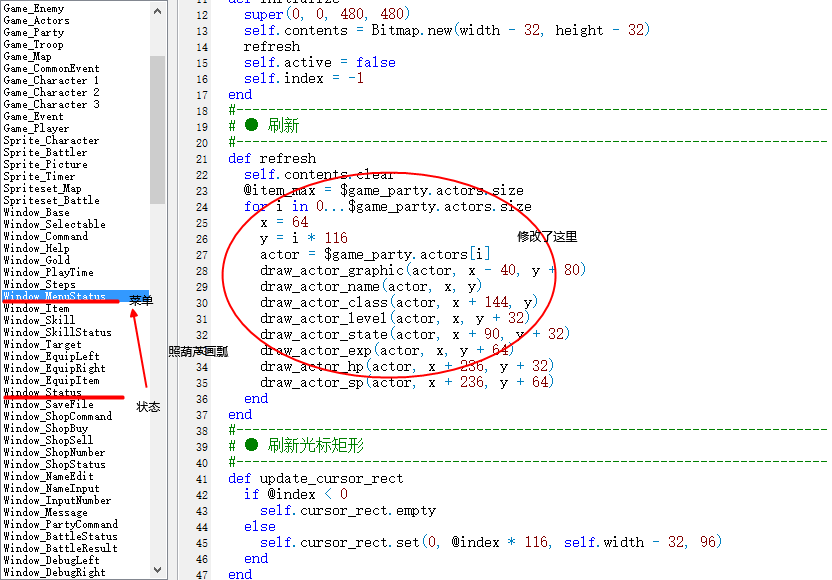Open the Window_SaveFile script
Viewport: 832px width, 580px height.
pos(48,404)
